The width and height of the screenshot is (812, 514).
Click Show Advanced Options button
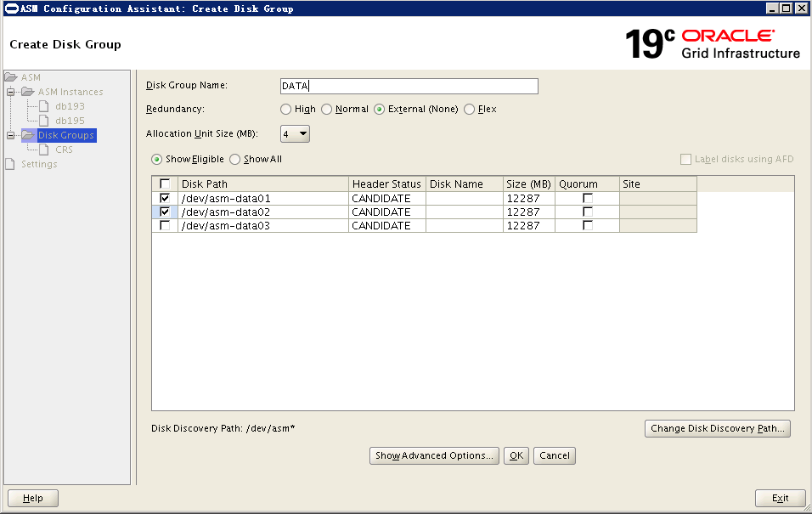click(434, 456)
